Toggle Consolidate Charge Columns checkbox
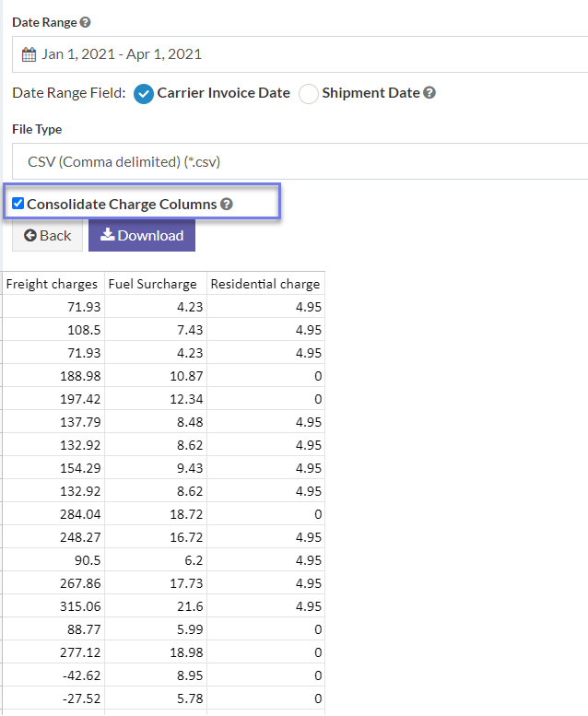This screenshot has height=716, width=588. (18, 204)
